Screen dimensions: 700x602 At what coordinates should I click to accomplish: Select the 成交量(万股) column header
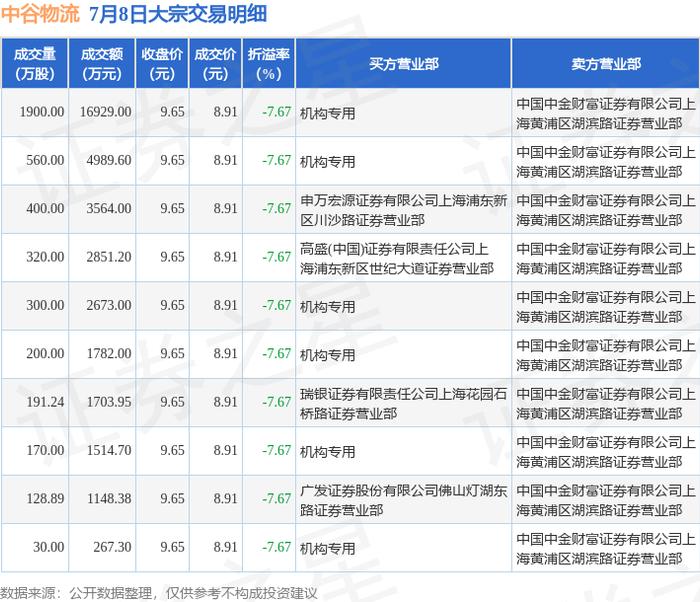[x=35, y=63]
